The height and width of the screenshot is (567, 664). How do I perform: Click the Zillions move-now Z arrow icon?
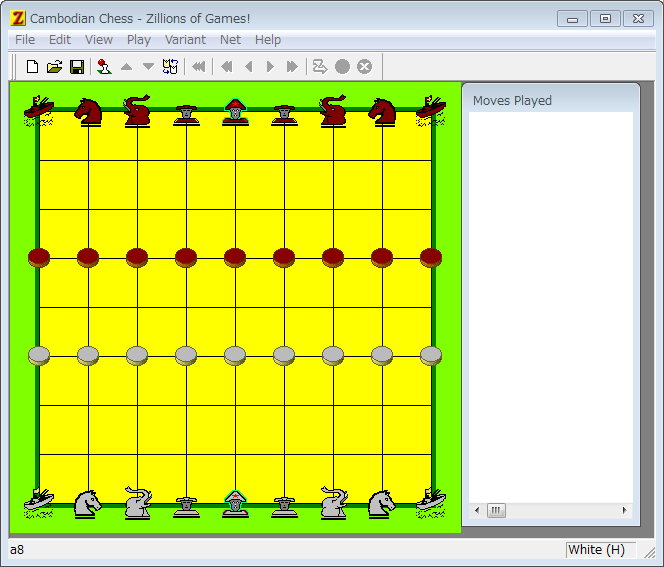(x=320, y=67)
